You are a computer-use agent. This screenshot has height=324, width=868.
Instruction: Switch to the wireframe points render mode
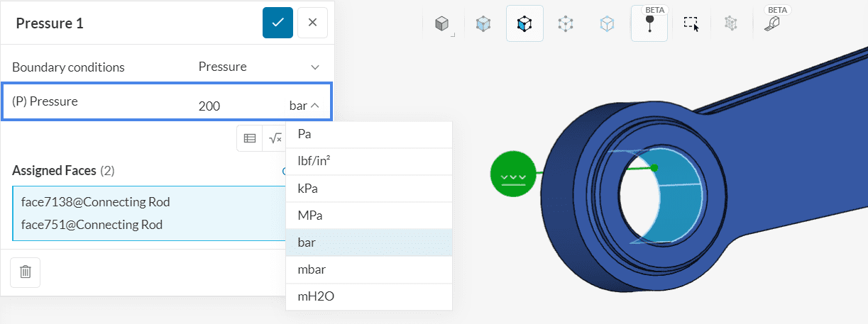point(566,24)
